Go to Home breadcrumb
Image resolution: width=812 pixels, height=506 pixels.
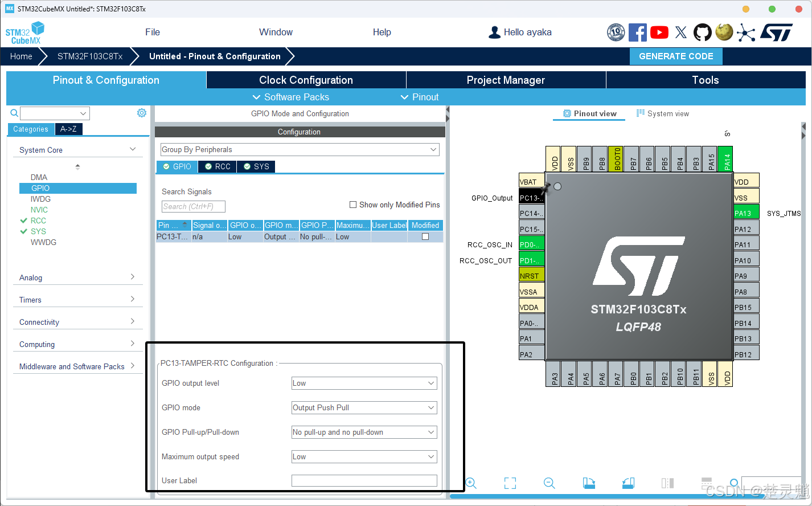tap(21, 56)
